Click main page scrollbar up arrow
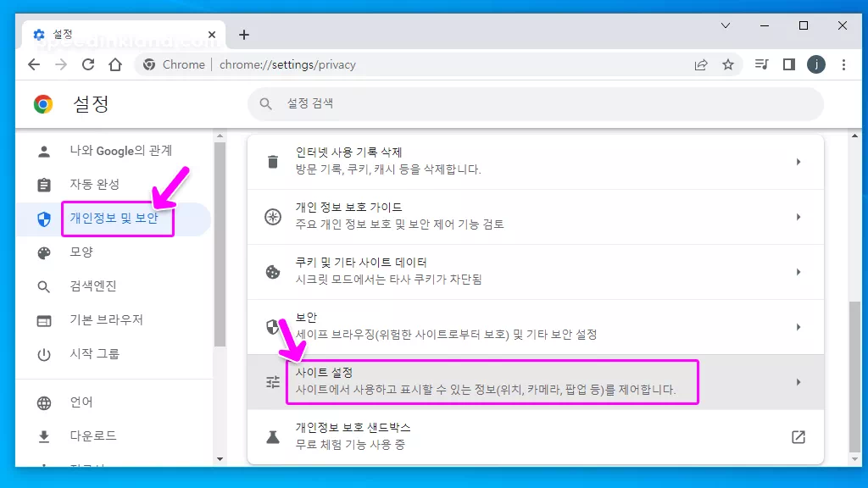 click(854, 136)
